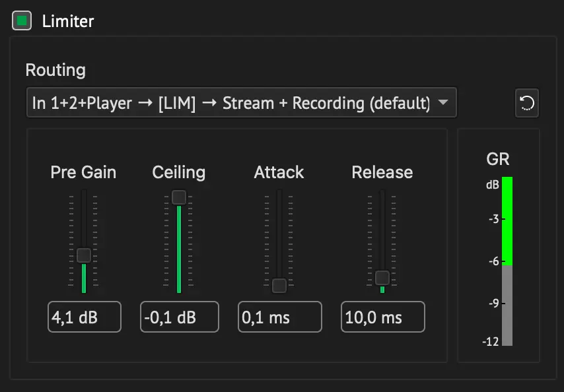Viewport: 564px width, 392px height.
Task: Click the Release 10,0 ms value field
Action: tap(383, 317)
